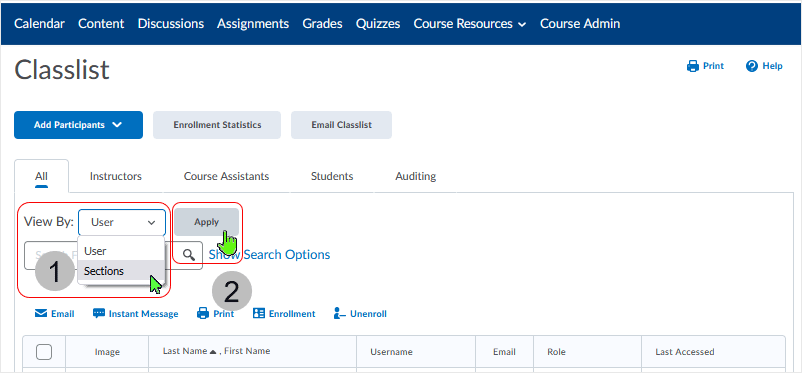Click the search magnifier icon
Screen dimensions: 802x373
[x=189, y=255]
